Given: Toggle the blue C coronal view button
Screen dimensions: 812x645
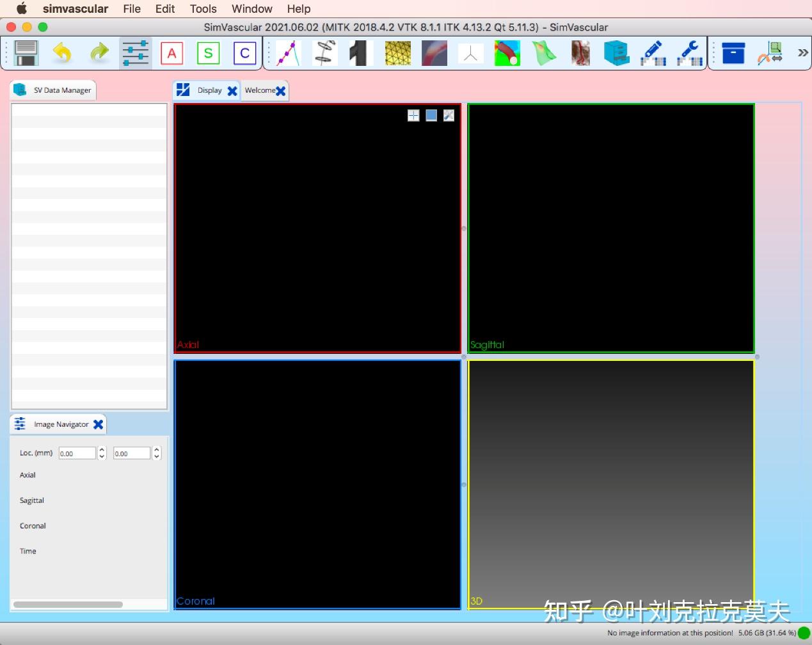Looking at the screenshot, I should point(244,53).
